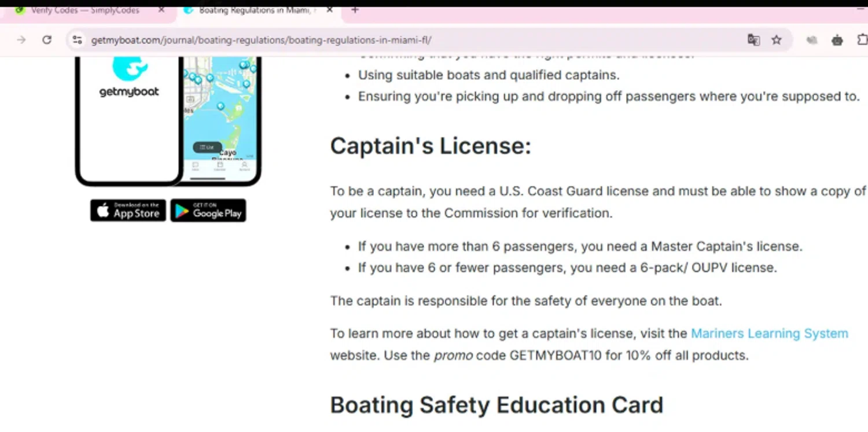Open the robot-shaped extension icon
Image resolution: width=868 pixels, height=432 pixels.
[837, 40]
